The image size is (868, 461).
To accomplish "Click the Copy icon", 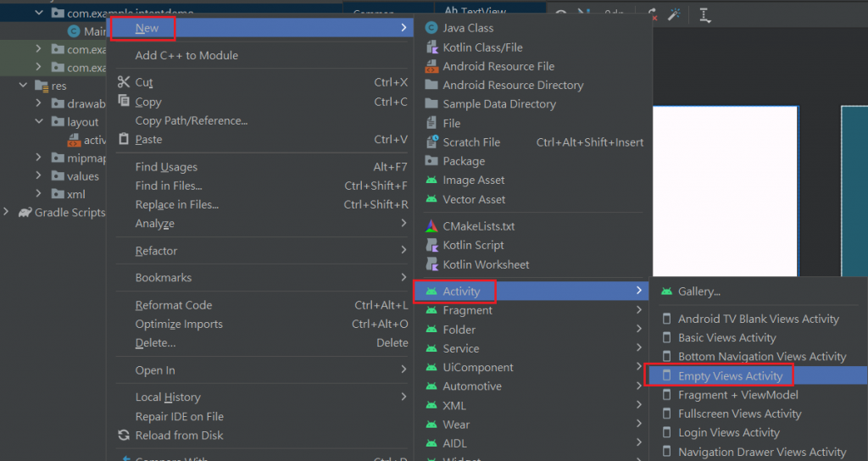I will coord(124,102).
